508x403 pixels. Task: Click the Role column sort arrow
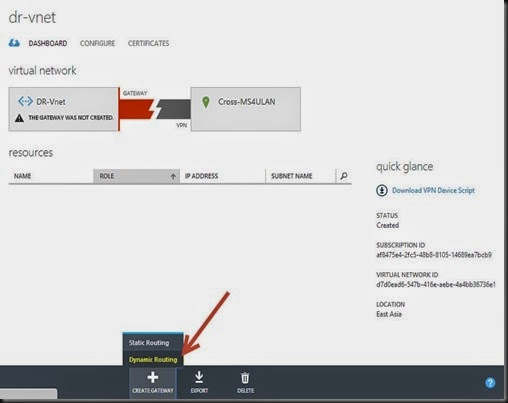tap(173, 176)
